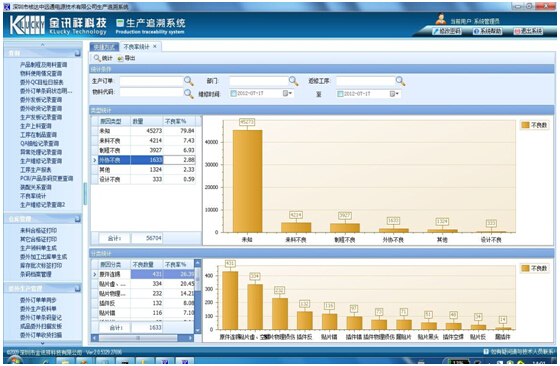Viewport: 560px width, 366px height.
Task: Click magnifier icon beside 返修工序 field
Action: pyautogui.click(x=400, y=81)
